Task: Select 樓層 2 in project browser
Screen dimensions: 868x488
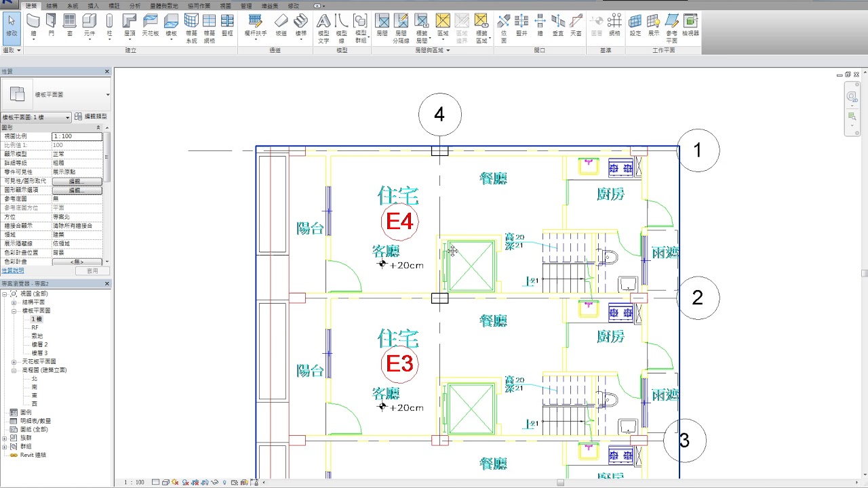Action: [39, 344]
